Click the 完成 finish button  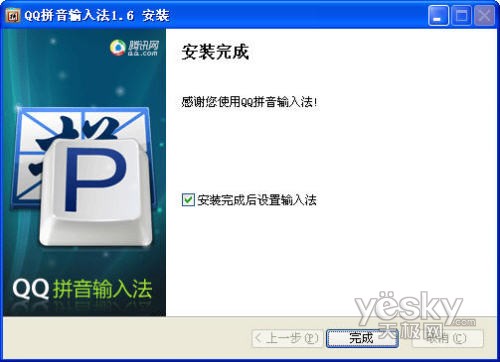point(362,338)
